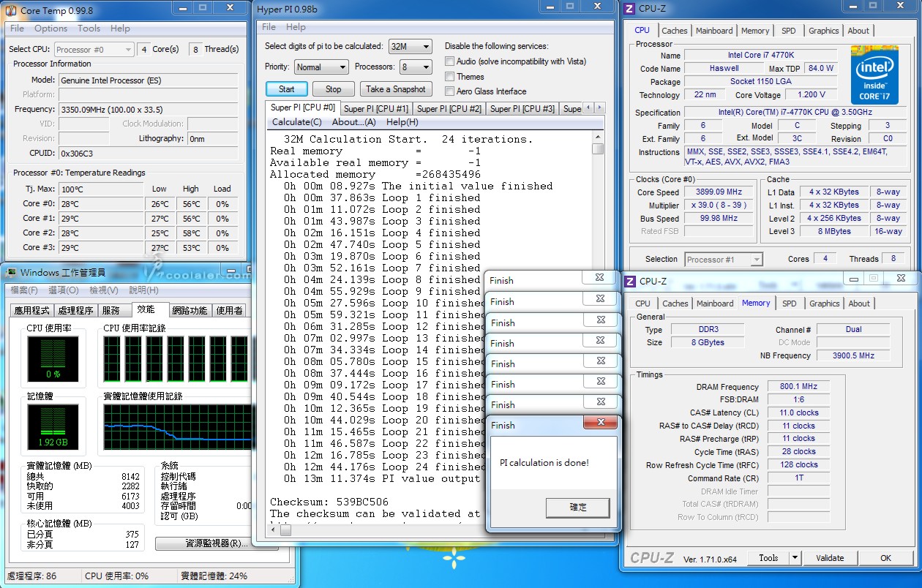Tick the Aero Glass Interface checkbox
The height and width of the screenshot is (588, 922).
pos(450,91)
